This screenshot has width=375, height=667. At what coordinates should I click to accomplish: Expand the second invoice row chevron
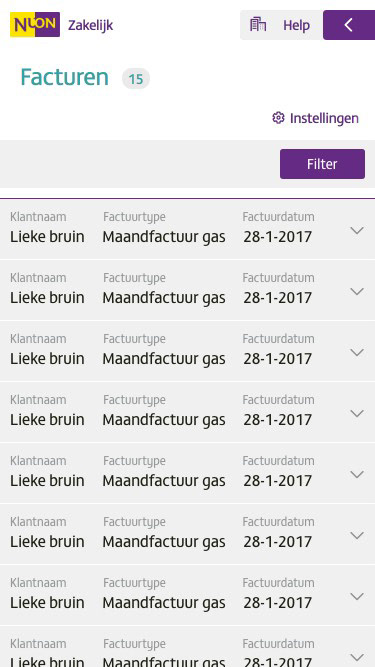click(357, 291)
